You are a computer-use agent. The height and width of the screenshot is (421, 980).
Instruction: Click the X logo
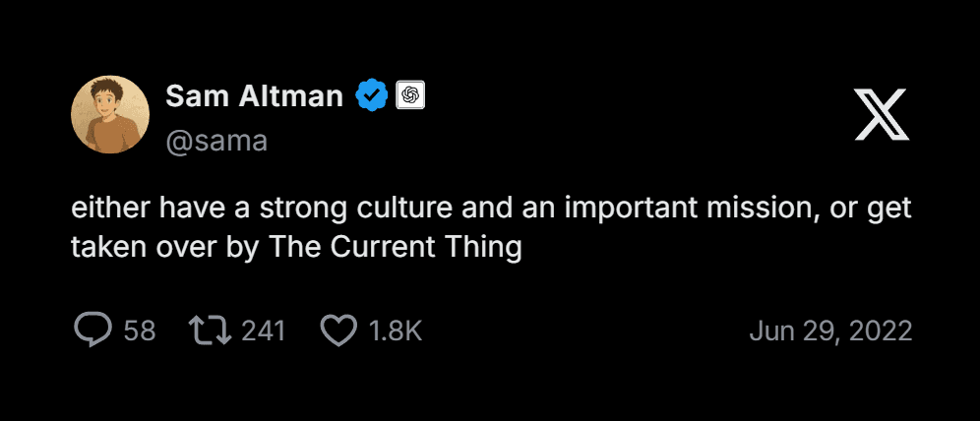tap(882, 114)
